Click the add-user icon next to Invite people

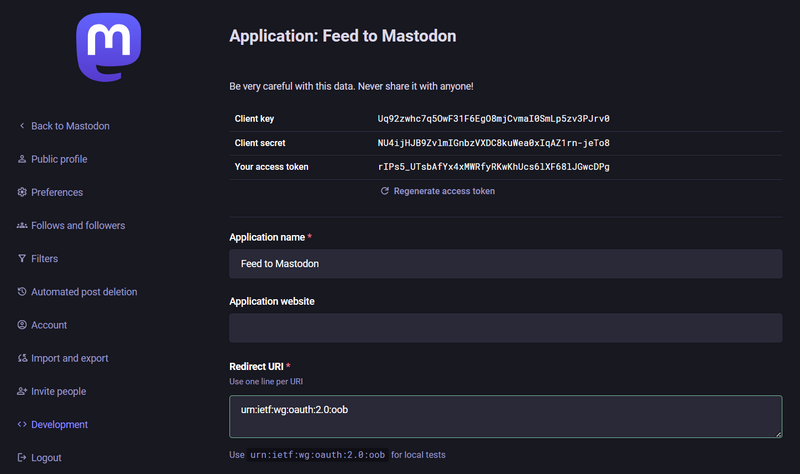[x=22, y=391]
